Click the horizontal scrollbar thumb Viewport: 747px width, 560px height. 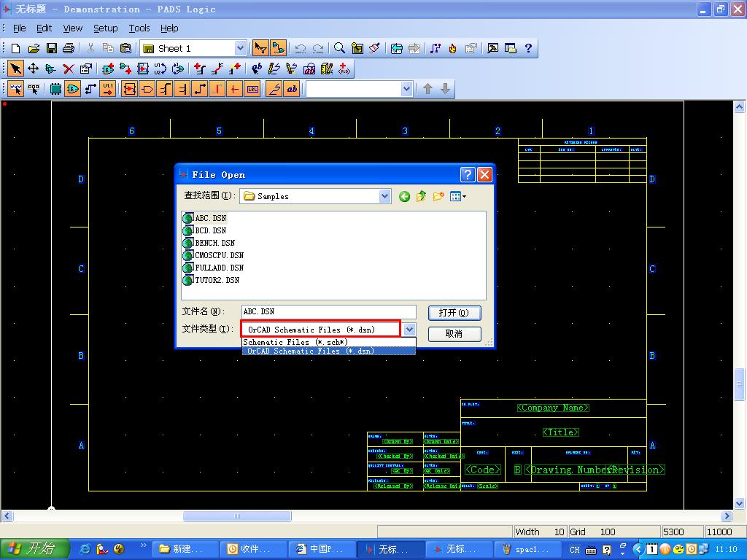(236, 516)
